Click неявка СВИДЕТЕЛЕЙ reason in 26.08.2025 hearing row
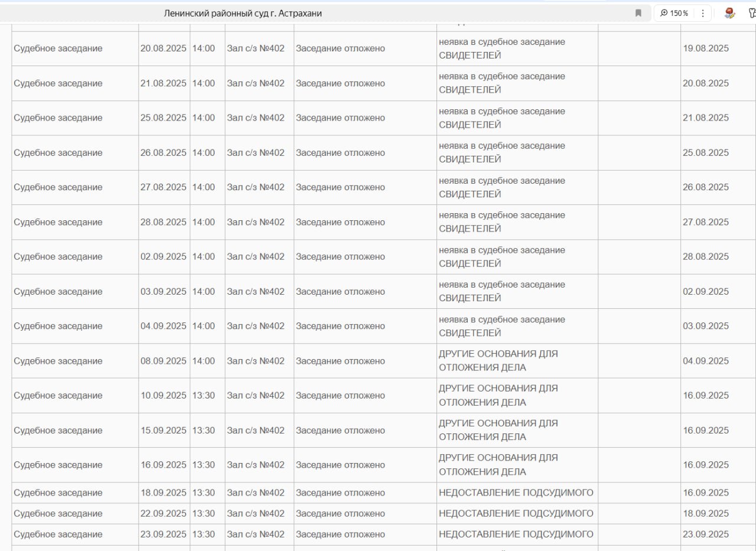756x551 pixels. coord(501,152)
